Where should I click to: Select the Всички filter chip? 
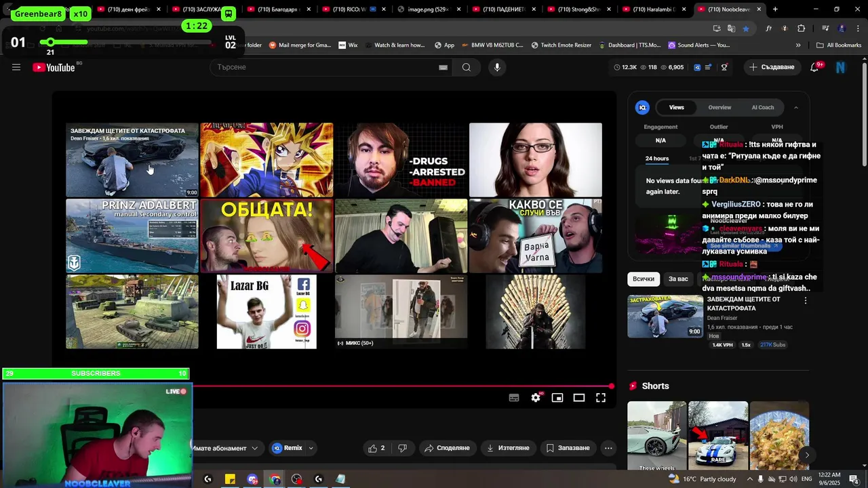pyautogui.click(x=644, y=279)
